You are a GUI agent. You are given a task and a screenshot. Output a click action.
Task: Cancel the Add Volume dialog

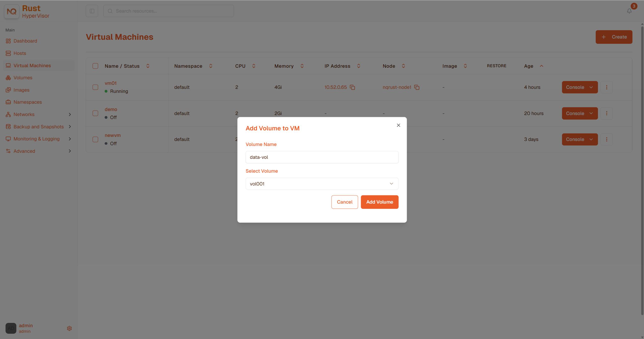coord(344,202)
